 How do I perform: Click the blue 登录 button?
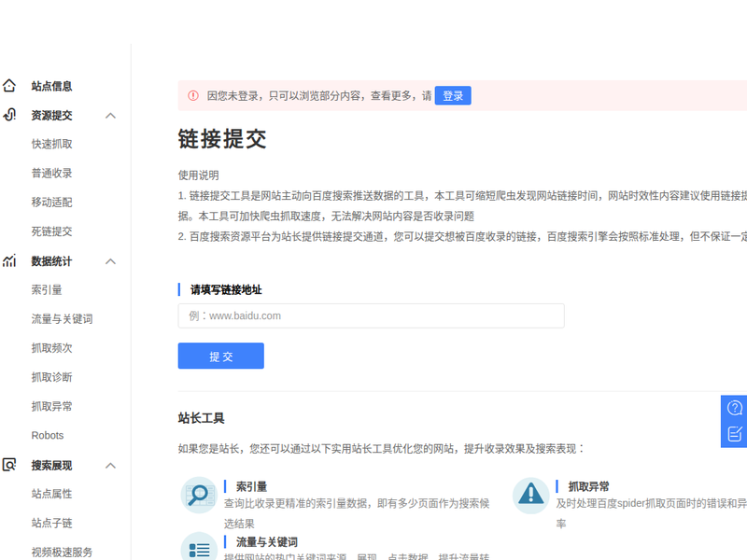pos(453,96)
